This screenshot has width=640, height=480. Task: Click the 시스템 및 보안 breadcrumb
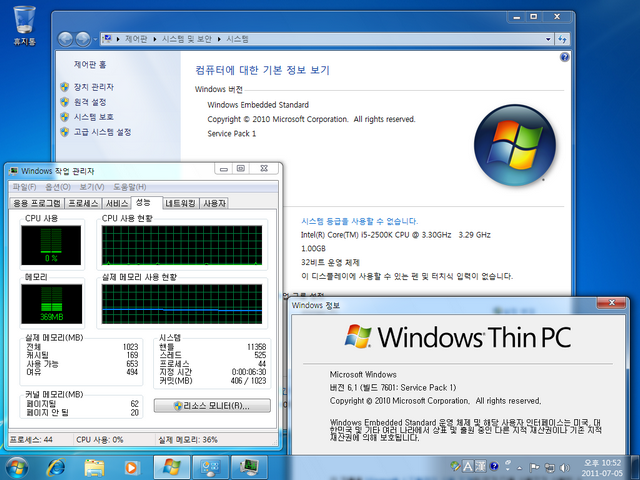click(187, 39)
